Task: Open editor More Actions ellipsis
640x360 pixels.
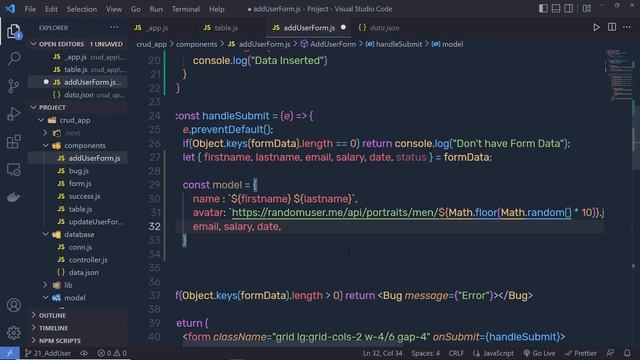Action: coord(627,27)
